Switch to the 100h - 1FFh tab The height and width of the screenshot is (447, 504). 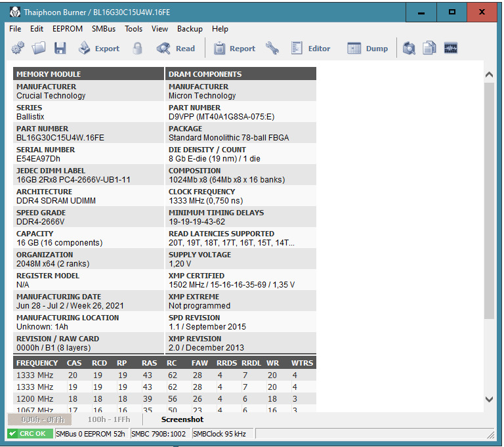click(x=109, y=419)
